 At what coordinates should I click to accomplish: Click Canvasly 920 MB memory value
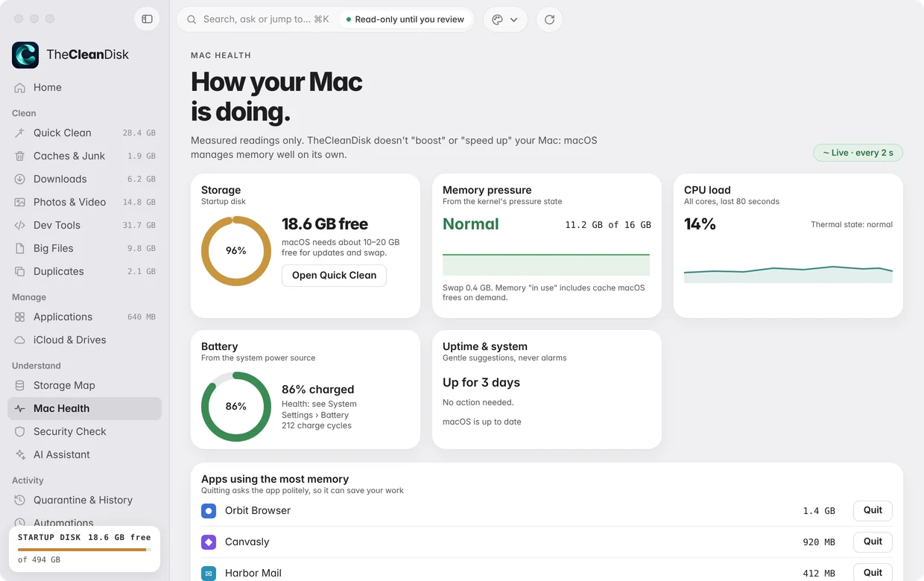pyautogui.click(x=819, y=542)
